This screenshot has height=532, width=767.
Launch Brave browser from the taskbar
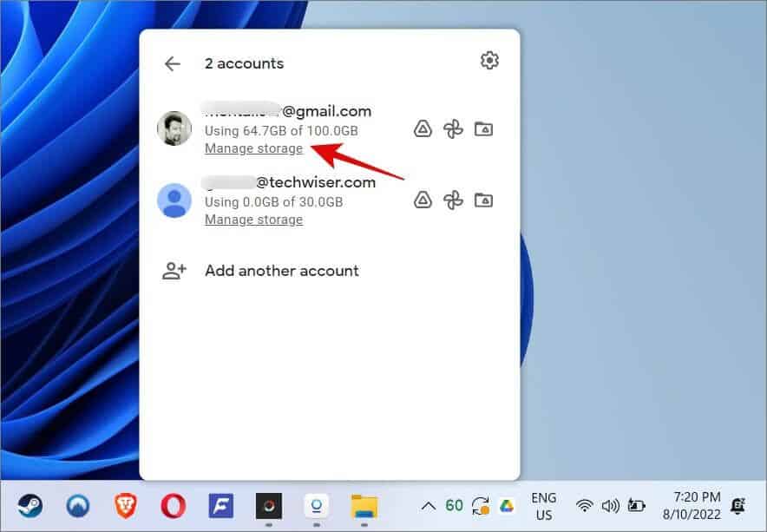(126, 506)
